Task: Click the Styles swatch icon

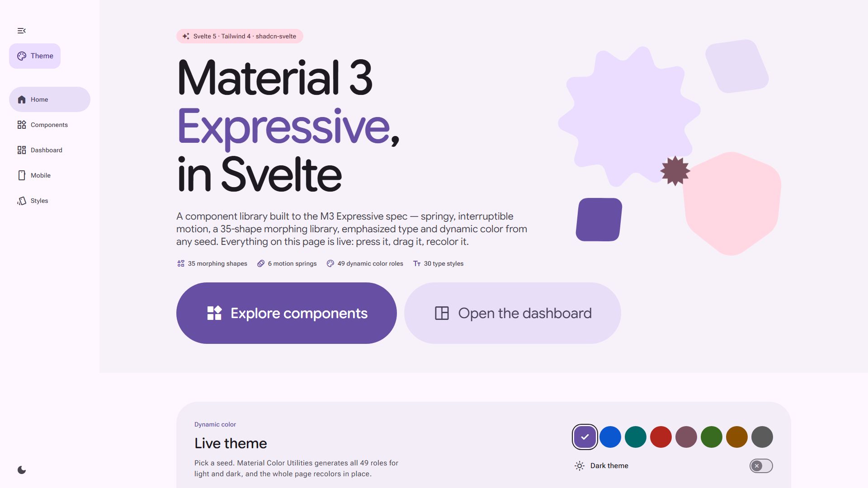Action: click(22, 201)
